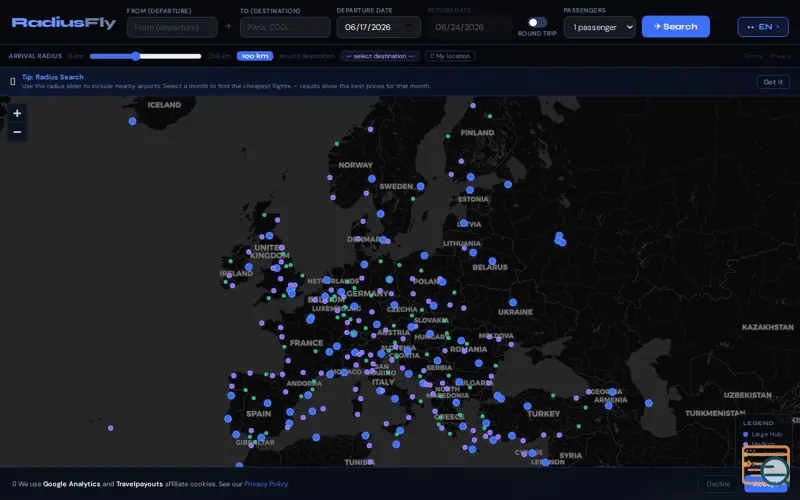This screenshot has height=500, width=800.
Task: Click the FRANCE map label
Action: 306,343
